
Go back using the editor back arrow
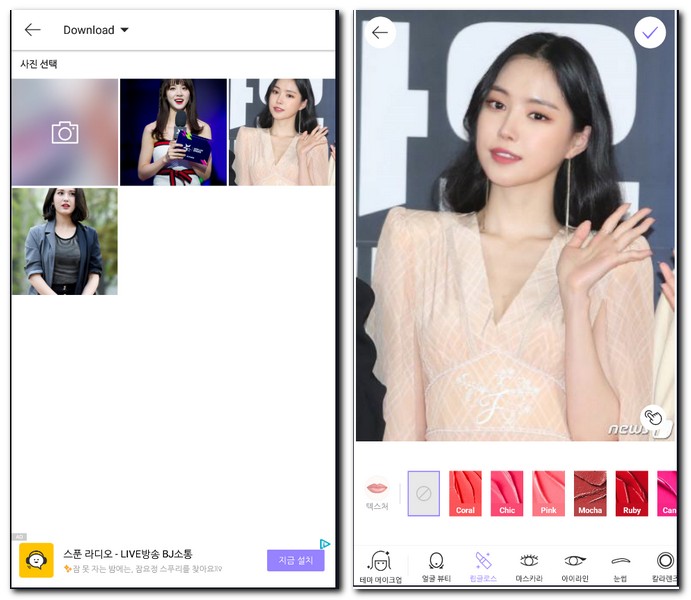(380, 33)
